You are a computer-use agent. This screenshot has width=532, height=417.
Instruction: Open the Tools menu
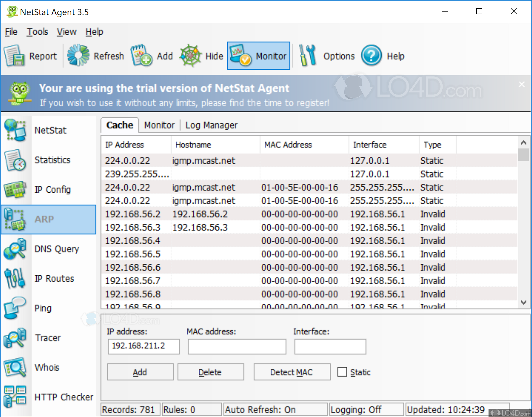(x=37, y=32)
